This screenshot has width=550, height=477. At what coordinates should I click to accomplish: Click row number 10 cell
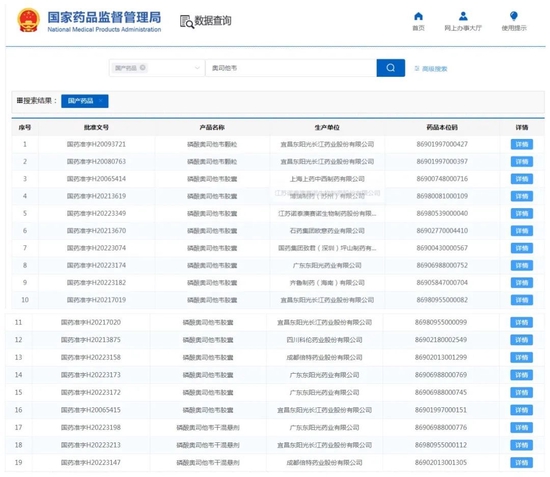tap(25, 300)
